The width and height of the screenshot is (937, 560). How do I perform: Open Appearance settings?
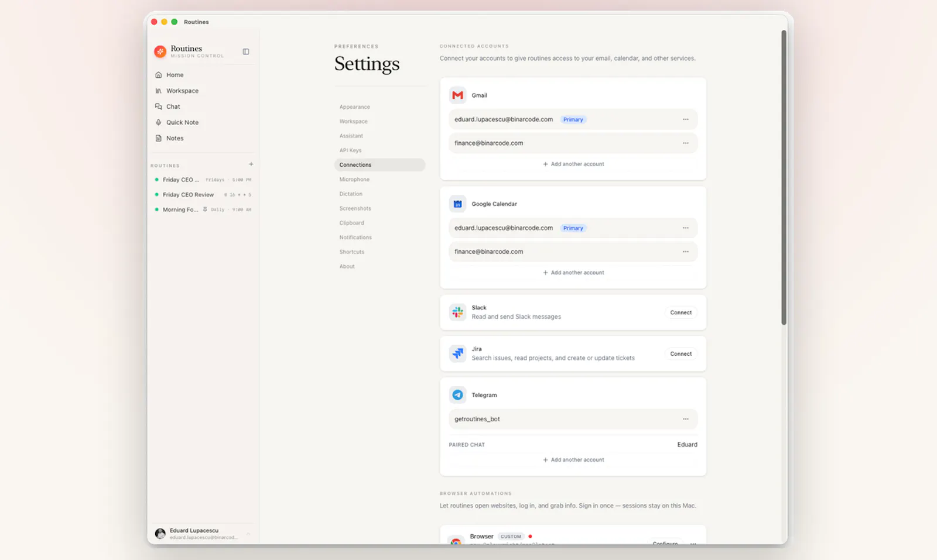tap(379, 107)
